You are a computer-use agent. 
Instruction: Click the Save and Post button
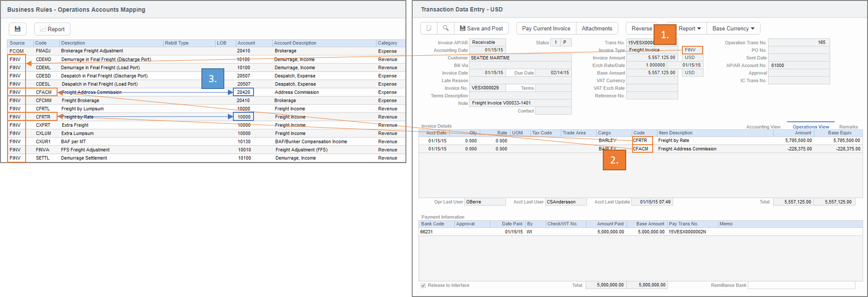click(x=481, y=28)
